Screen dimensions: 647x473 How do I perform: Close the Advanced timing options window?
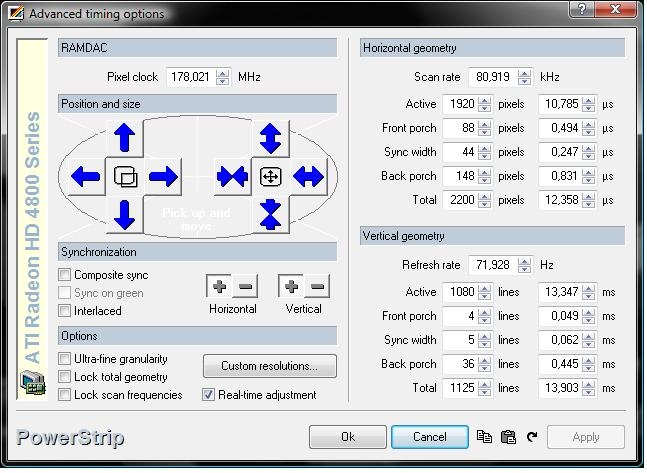(x=615, y=8)
